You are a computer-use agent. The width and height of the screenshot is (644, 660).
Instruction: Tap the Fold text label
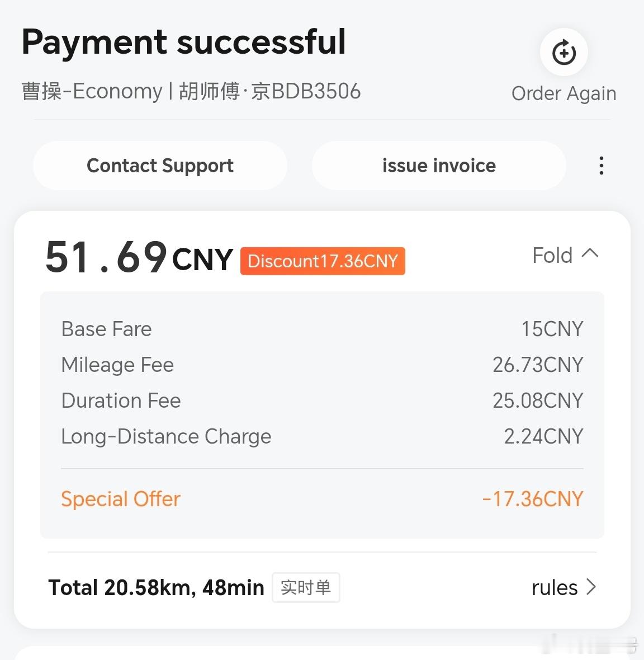(x=552, y=255)
